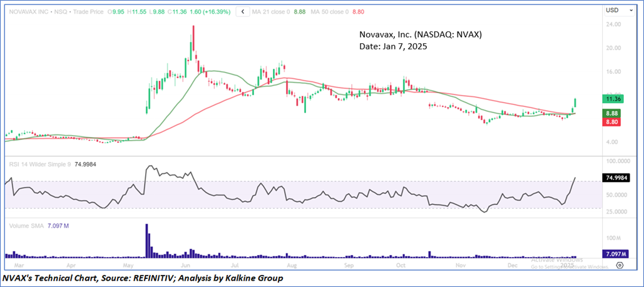Click the Dec date axis label

click(x=512, y=265)
